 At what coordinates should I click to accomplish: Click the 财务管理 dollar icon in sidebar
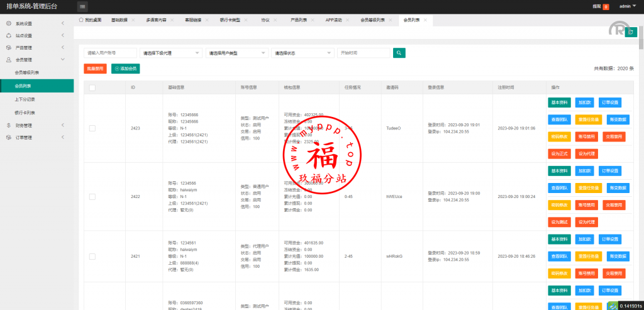coord(9,125)
